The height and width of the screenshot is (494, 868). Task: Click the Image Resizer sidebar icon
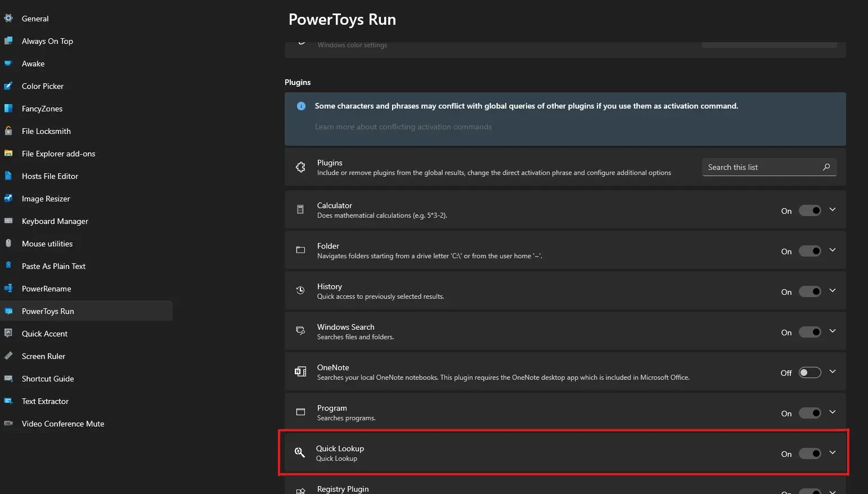[8, 199]
